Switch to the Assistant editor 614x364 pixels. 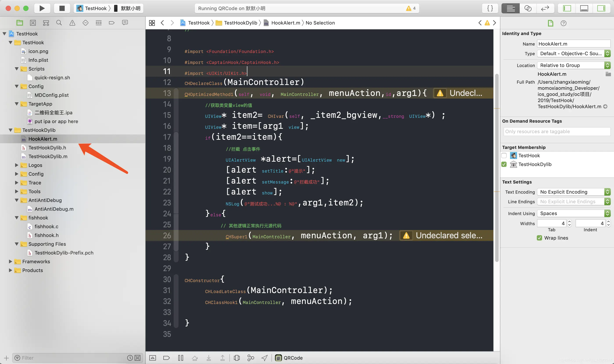528,8
